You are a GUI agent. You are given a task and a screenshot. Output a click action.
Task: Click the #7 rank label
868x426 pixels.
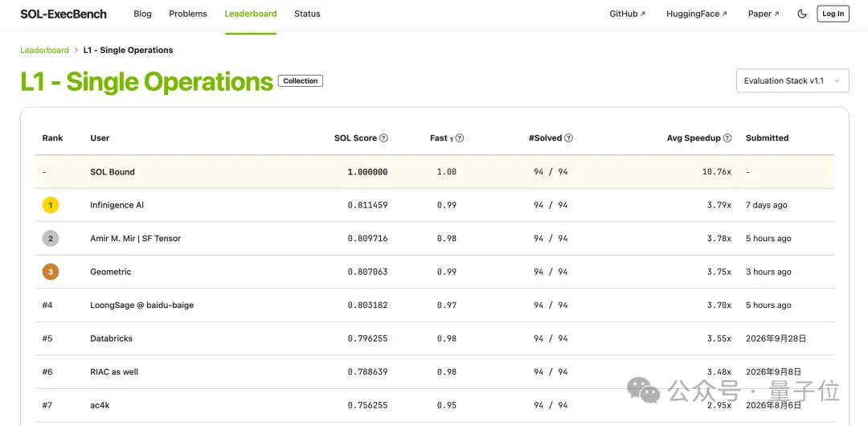pos(47,405)
